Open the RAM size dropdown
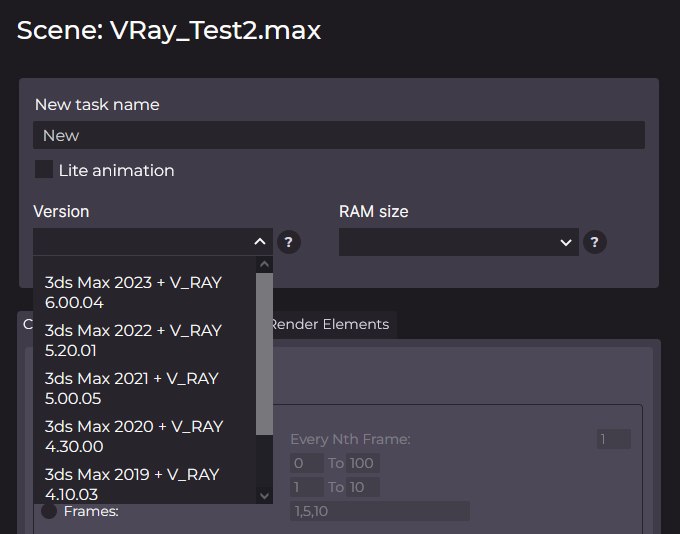This screenshot has height=534, width=680. click(x=458, y=242)
